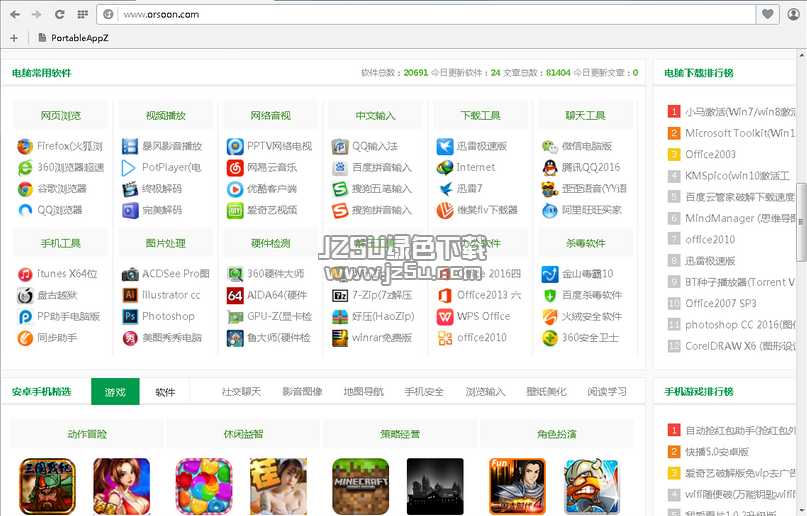Click the PPTV network TV icon
Image resolution: width=807 pixels, height=516 pixels.
(235, 147)
